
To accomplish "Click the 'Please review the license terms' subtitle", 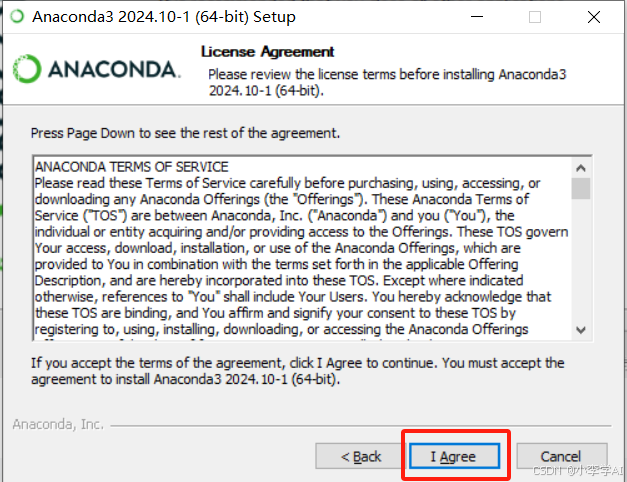I will coord(387,82).
